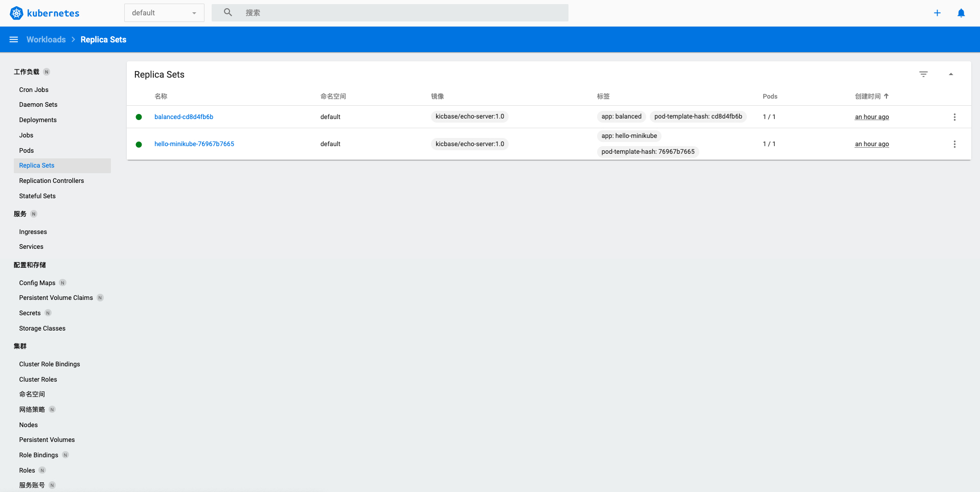Open 网络策略 in sidebar
980x492 pixels.
32,410
